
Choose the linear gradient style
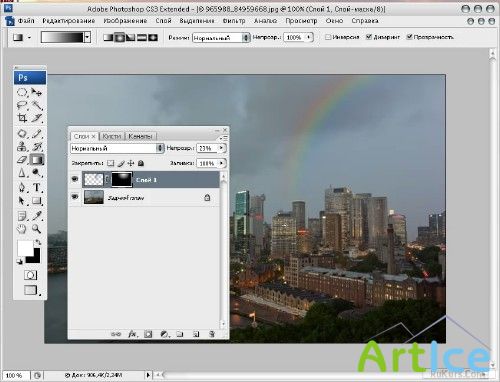108,37
